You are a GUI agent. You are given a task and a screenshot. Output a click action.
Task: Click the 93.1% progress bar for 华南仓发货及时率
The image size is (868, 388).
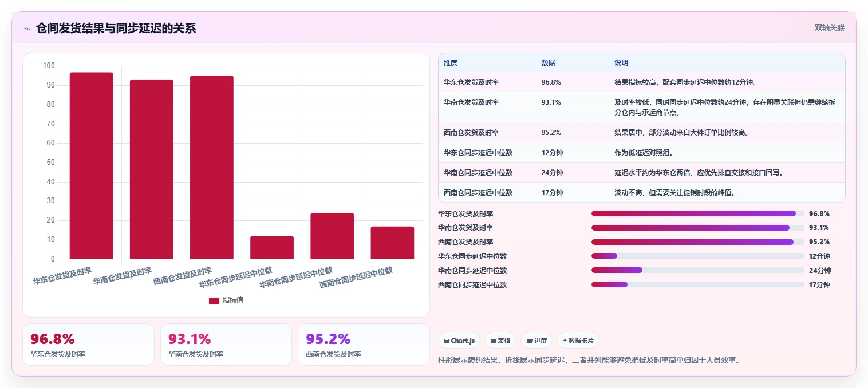click(x=697, y=228)
